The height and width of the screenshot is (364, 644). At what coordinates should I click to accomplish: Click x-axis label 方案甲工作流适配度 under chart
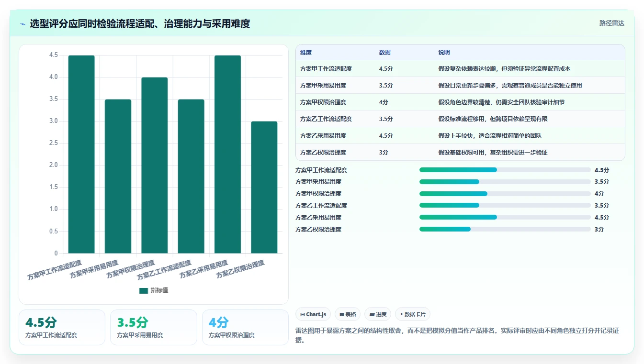pos(55,270)
